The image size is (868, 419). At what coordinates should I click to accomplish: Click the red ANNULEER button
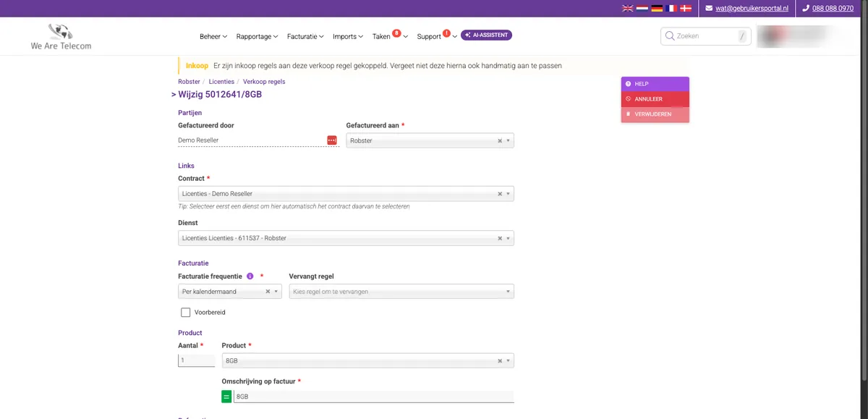coord(655,99)
